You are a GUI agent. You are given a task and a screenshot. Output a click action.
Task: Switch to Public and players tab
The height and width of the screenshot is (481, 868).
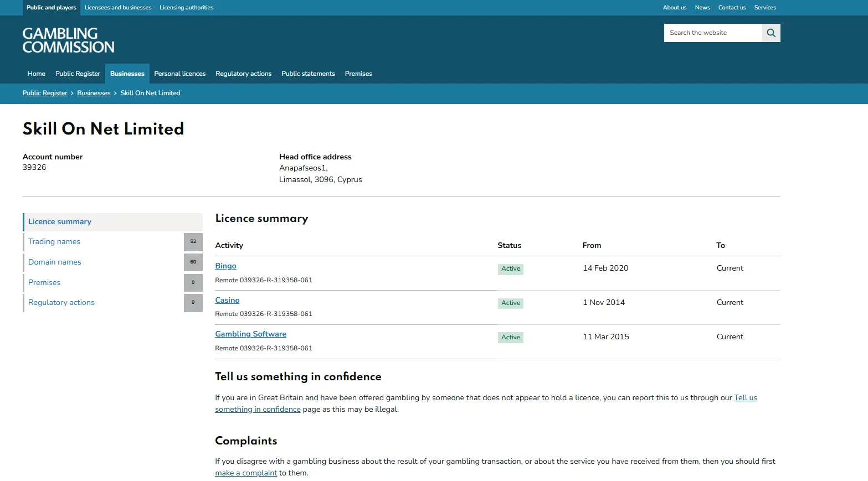pos(52,8)
